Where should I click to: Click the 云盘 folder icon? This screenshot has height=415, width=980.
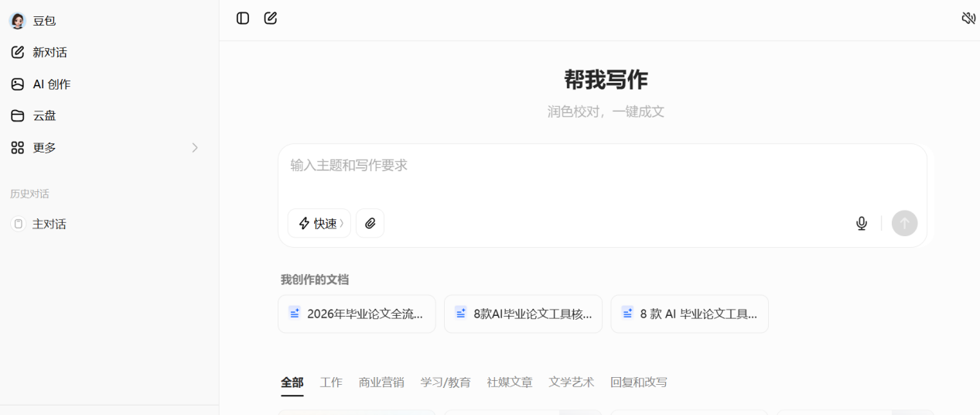pyautogui.click(x=17, y=116)
